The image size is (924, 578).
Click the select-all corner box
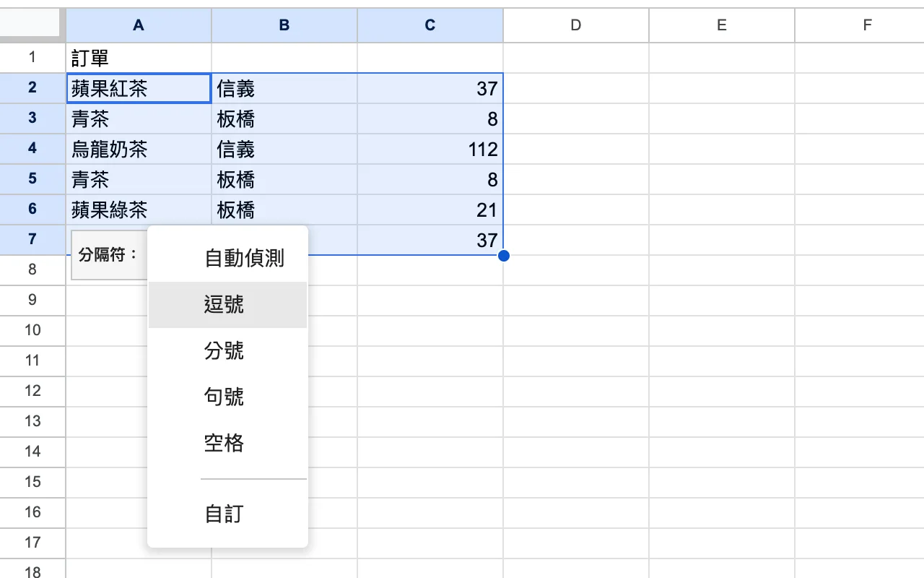(x=32, y=25)
